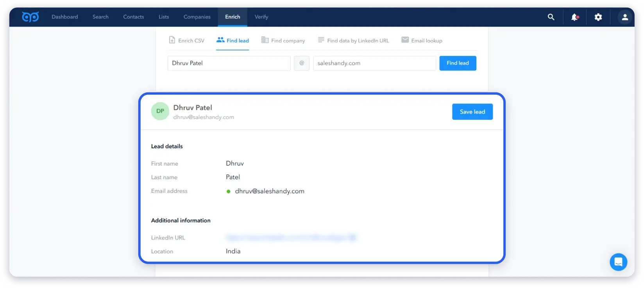
Task: Open the settings gear icon
Action: (x=598, y=17)
